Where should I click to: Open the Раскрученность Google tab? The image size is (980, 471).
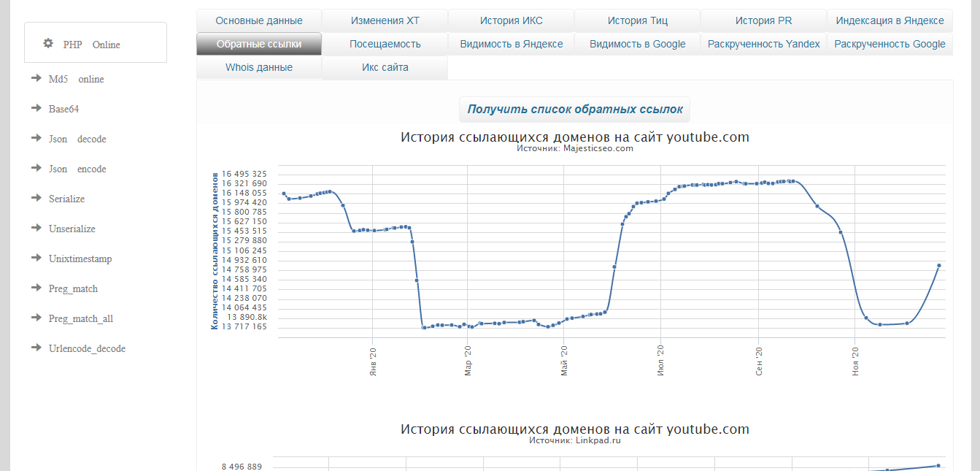[x=890, y=44]
